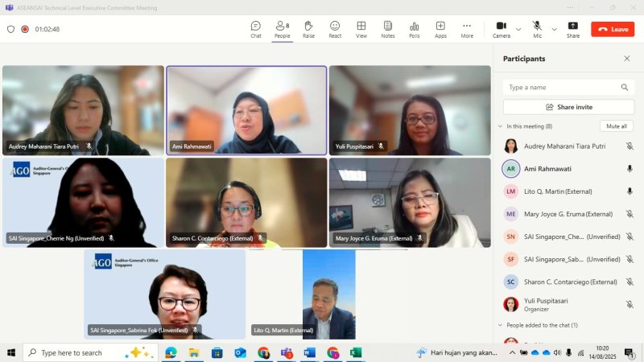Open the meeting Notes icon
This screenshot has height=362, width=644.
click(388, 29)
